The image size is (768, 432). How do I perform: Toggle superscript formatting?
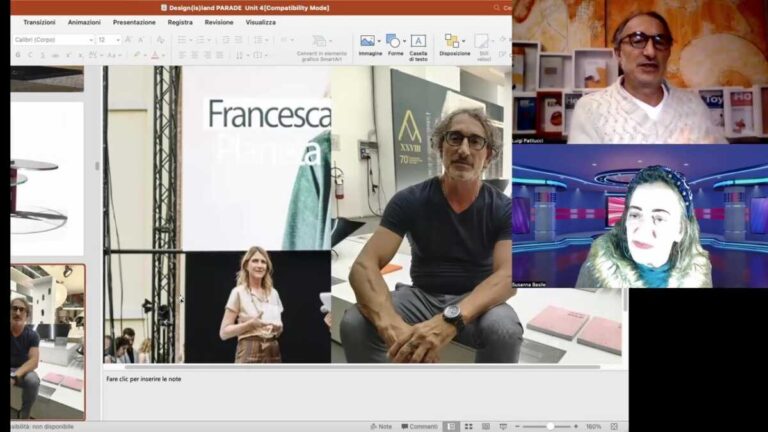pyautogui.click(x=68, y=55)
